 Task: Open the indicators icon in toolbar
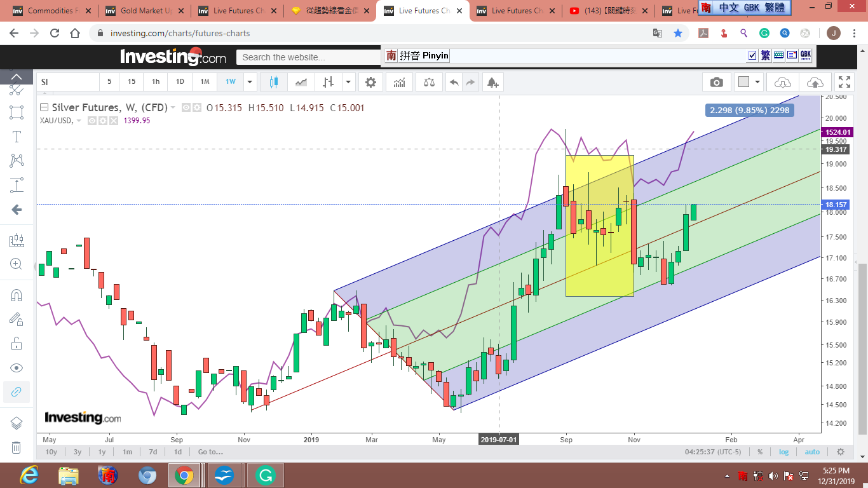(x=400, y=82)
